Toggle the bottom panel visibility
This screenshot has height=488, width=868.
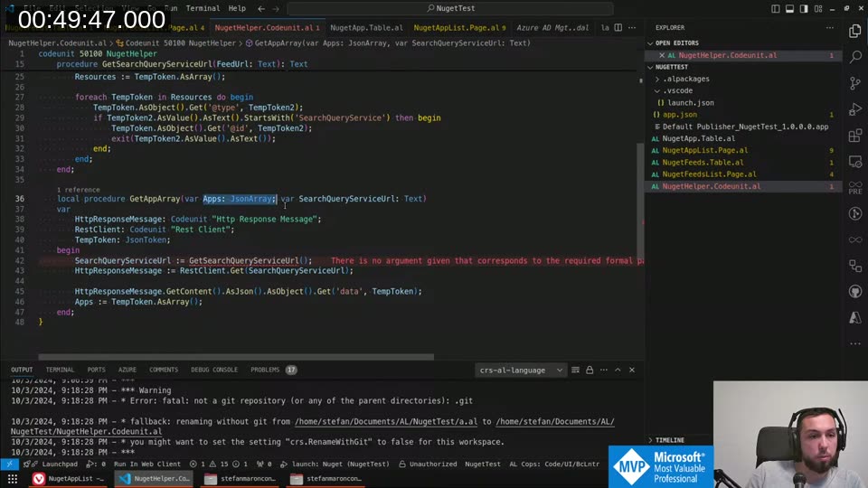pos(789,8)
